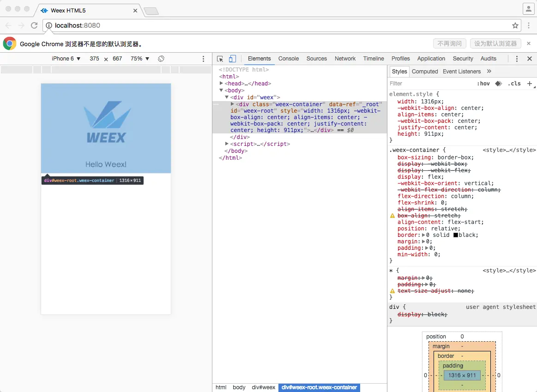Go back in browser history
537x392 pixels.
[x=9, y=25]
